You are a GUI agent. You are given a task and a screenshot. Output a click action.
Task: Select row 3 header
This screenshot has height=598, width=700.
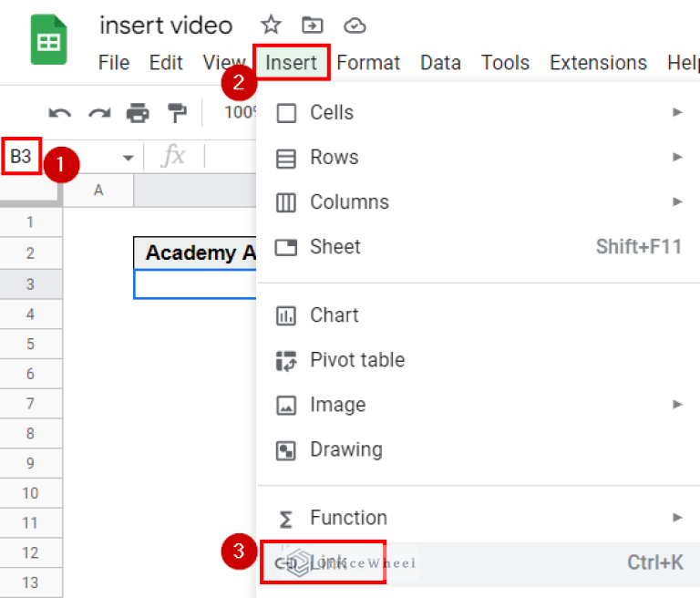click(30, 284)
